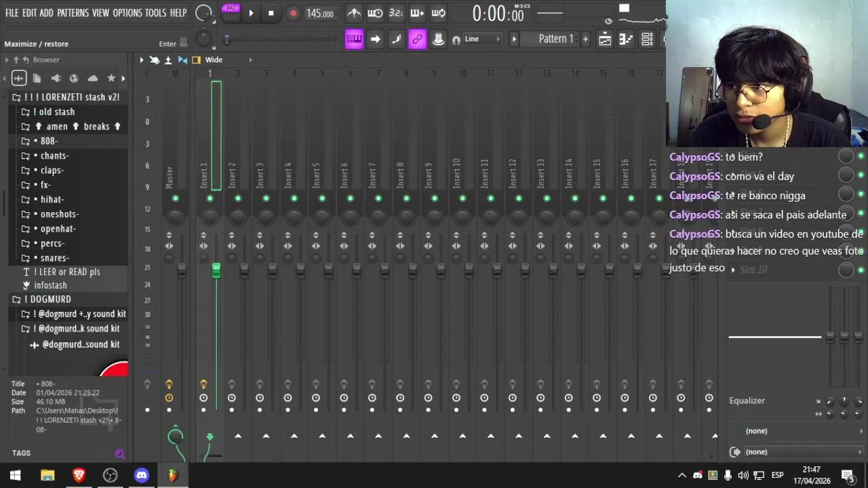
Task: Toggle the loop recording icon
Action: tap(439, 13)
